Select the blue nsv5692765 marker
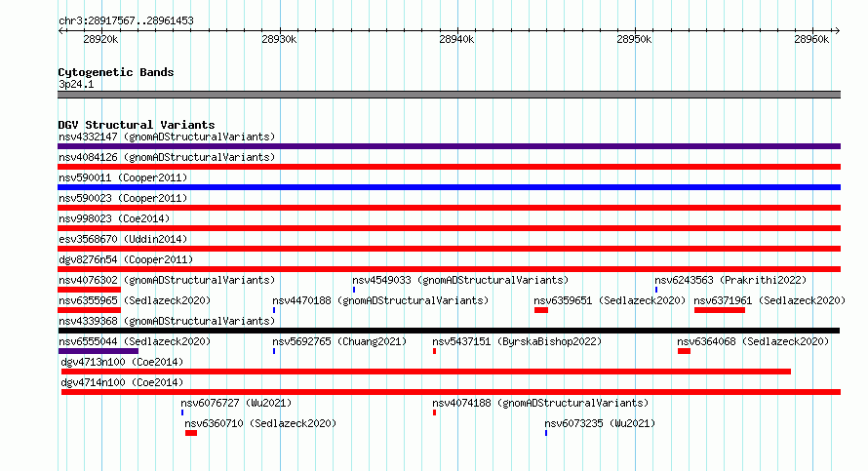Screen dimensions: 868x471 (x=273, y=351)
